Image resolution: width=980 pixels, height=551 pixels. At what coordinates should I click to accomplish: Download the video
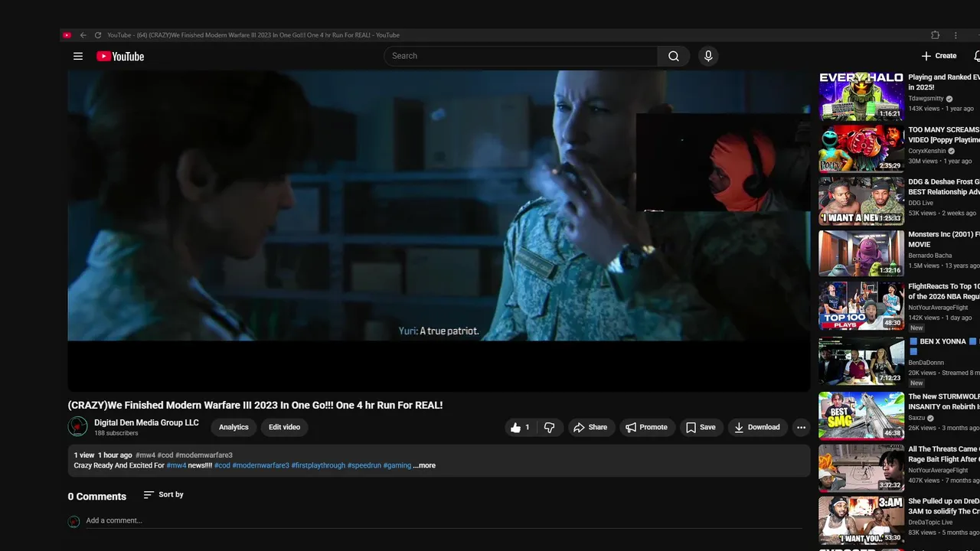point(756,428)
